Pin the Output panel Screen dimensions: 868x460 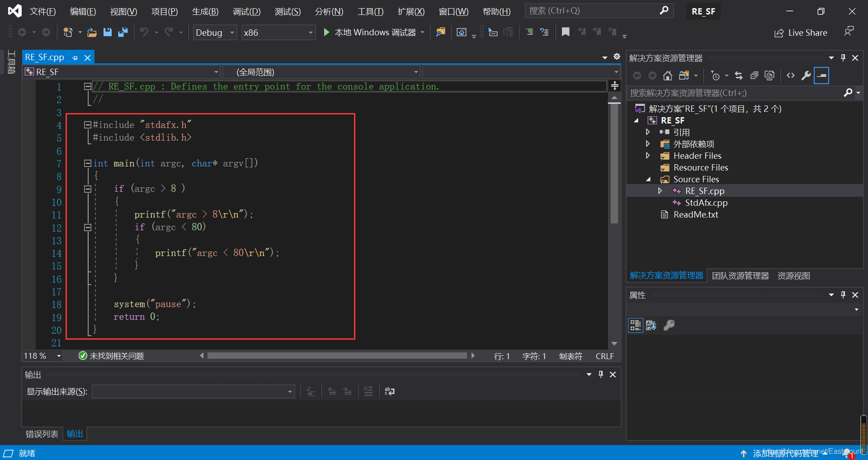click(x=601, y=375)
